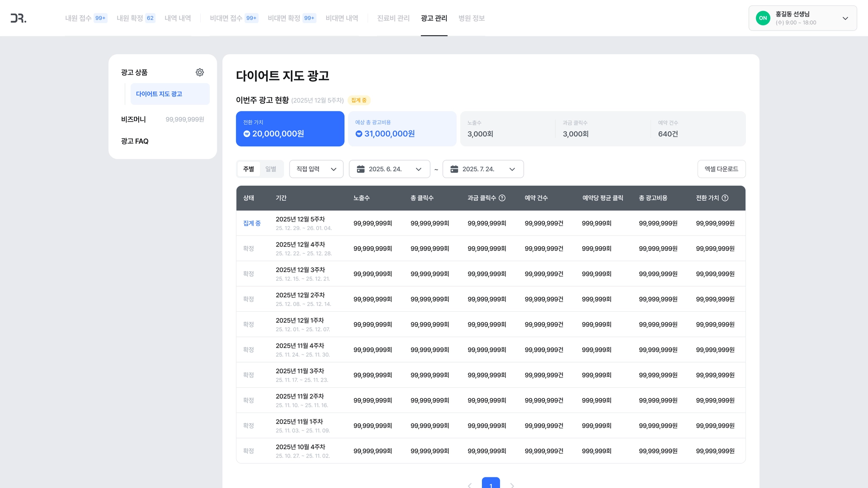Go to the previous page arrow

[470, 485]
